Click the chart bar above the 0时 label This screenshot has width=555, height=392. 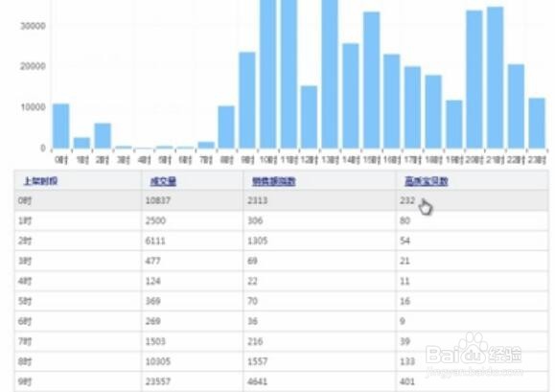tap(61, 126)
